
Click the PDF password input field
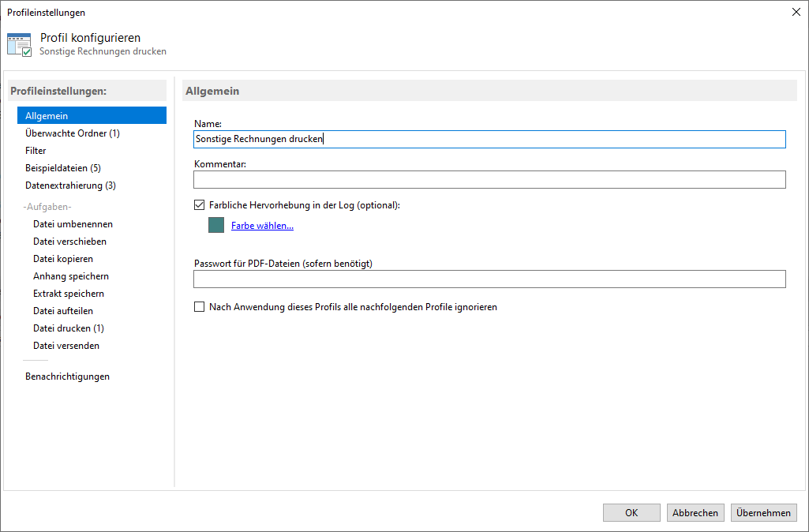tap(489, 279)
